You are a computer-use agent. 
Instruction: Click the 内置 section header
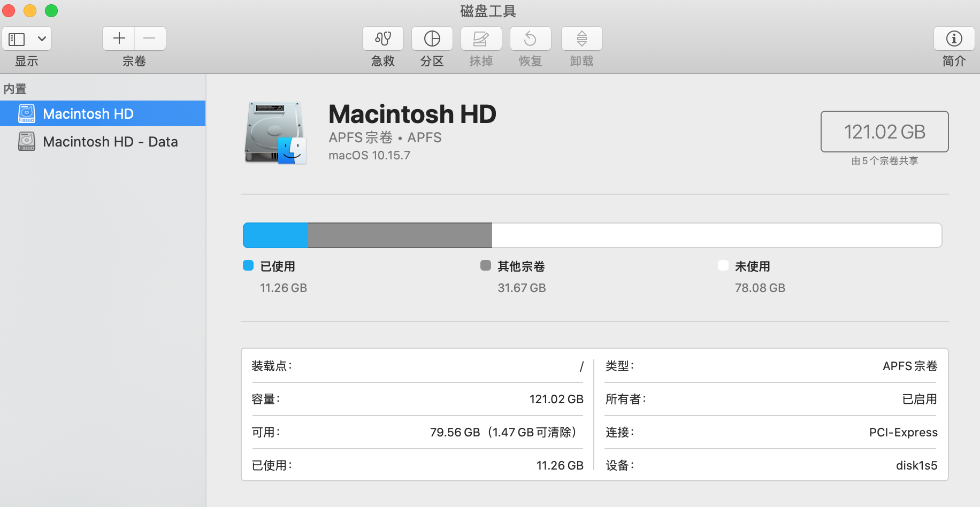(15, 88)
